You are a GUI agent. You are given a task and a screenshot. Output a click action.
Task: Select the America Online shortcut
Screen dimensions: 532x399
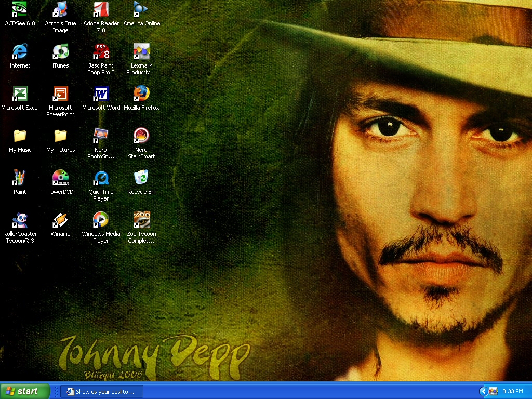tap(141, 9)
